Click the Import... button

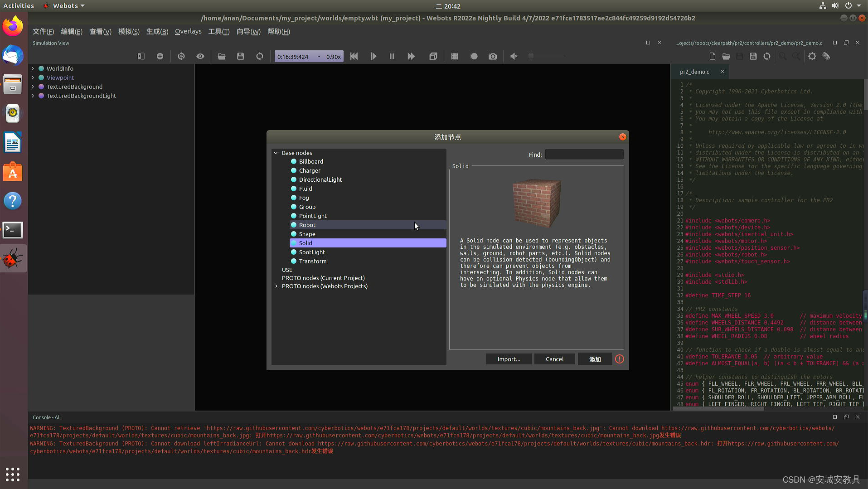pyautogui.click(x=509, y=359)
